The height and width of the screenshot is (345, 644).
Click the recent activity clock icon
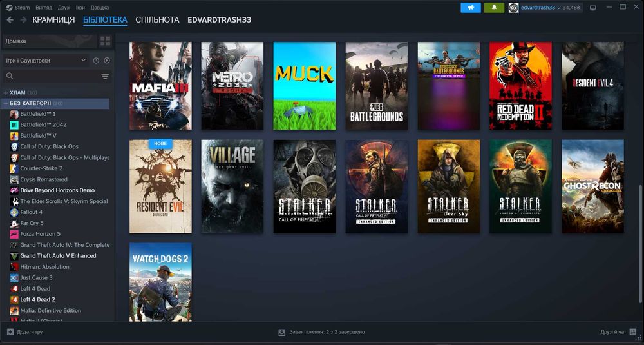point(96,61)
